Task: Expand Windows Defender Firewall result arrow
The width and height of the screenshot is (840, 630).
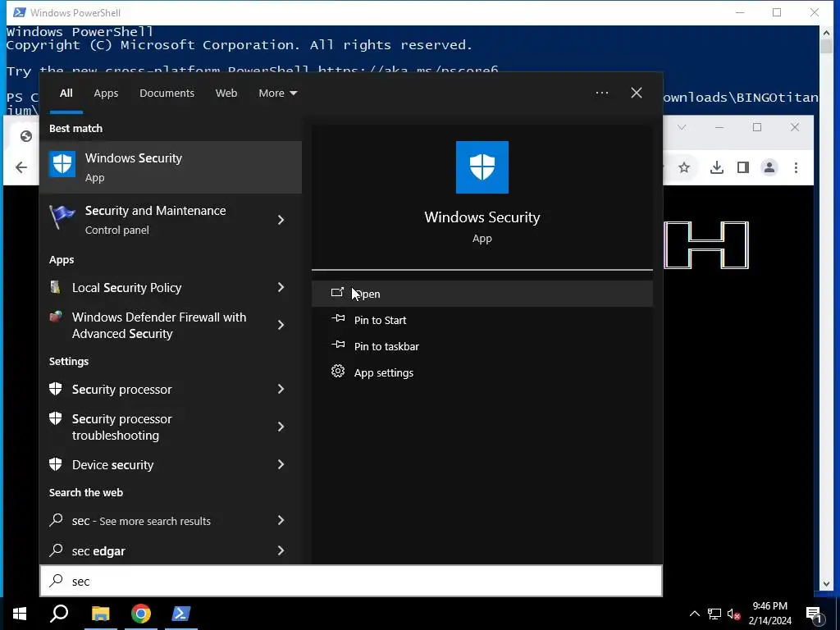Action: (281, 325)
